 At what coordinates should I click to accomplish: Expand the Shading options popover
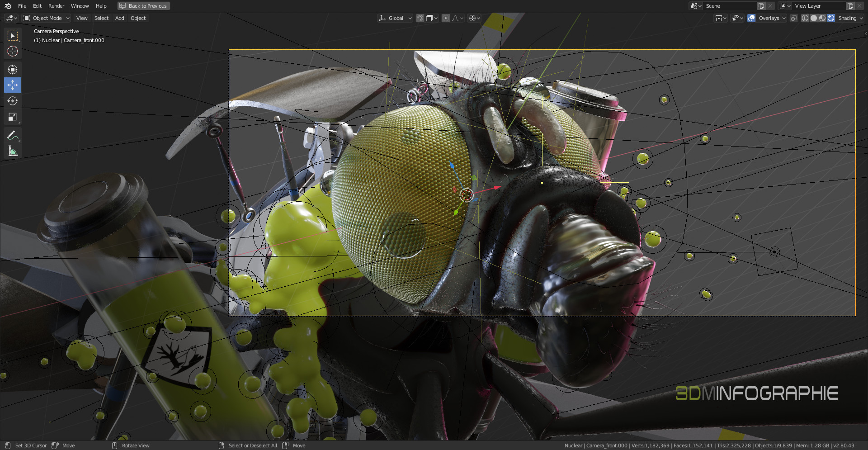pyautogui.click(x=850, y=18)
